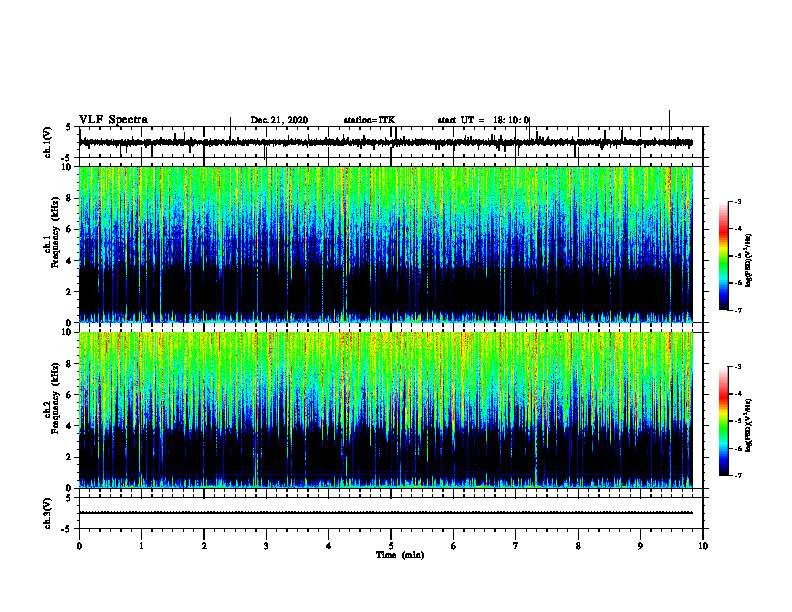792x612 pixels.
Task: Click the ch.2 color bar log(PSD) label
Action: pos(748,425)
